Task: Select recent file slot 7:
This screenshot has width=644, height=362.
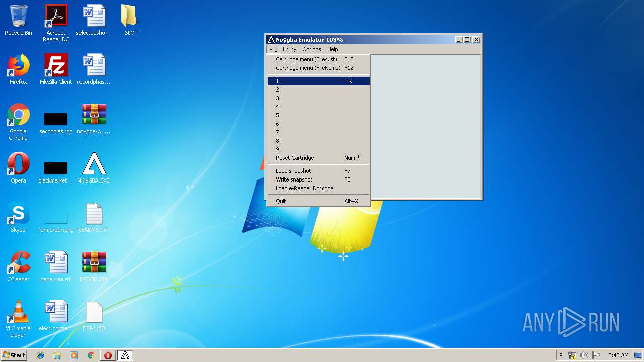Action: pyautogui.click(x=318, y=132)
